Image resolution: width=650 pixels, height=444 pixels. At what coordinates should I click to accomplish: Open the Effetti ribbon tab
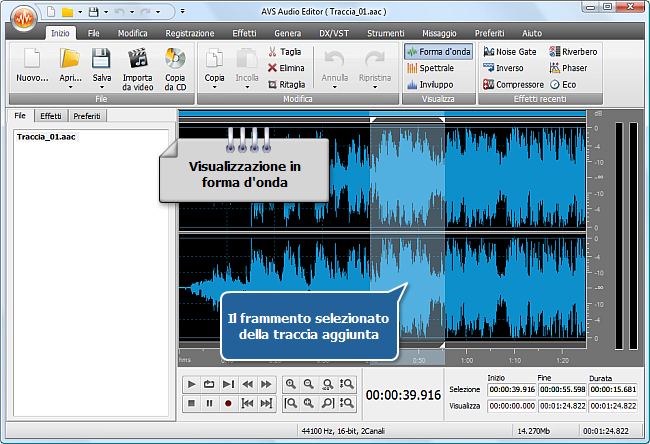point(243,33)
